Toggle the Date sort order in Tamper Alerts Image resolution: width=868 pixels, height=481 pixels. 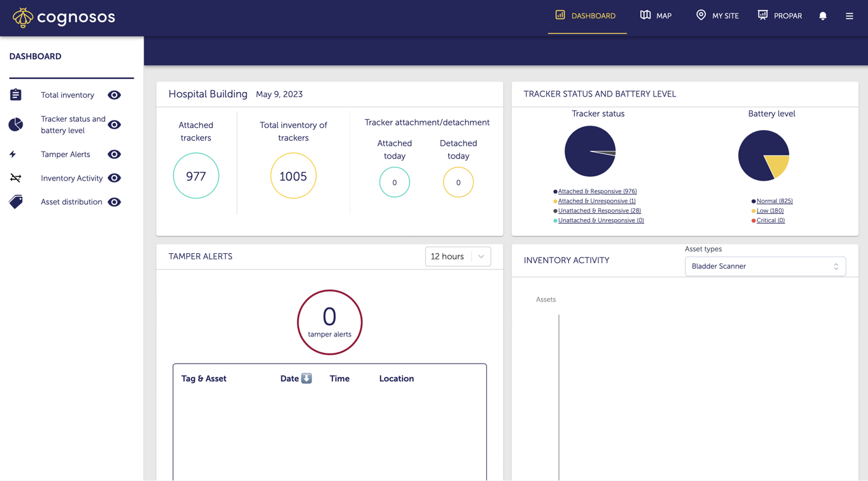click(307, 378)
